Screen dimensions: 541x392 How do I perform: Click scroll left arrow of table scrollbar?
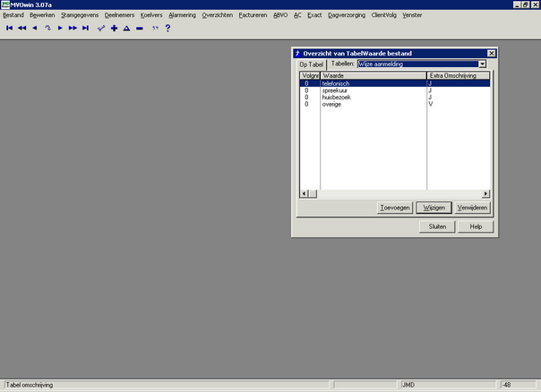304,193
